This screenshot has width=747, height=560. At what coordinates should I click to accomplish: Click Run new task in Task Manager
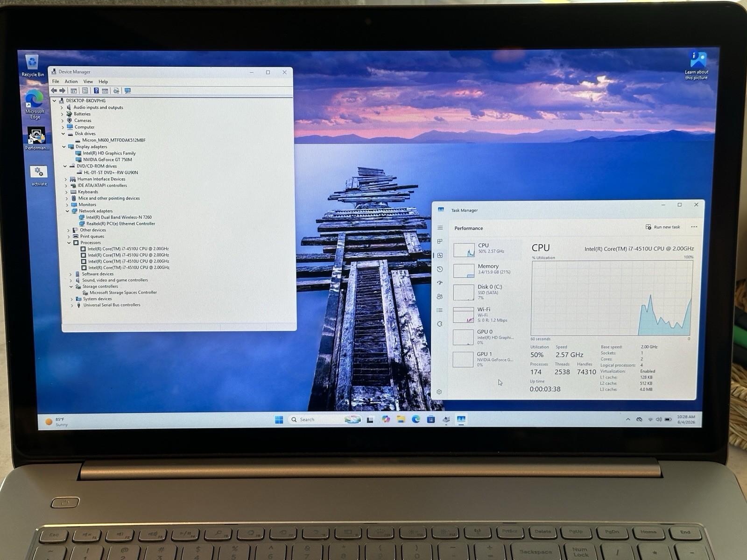(662, 227)
